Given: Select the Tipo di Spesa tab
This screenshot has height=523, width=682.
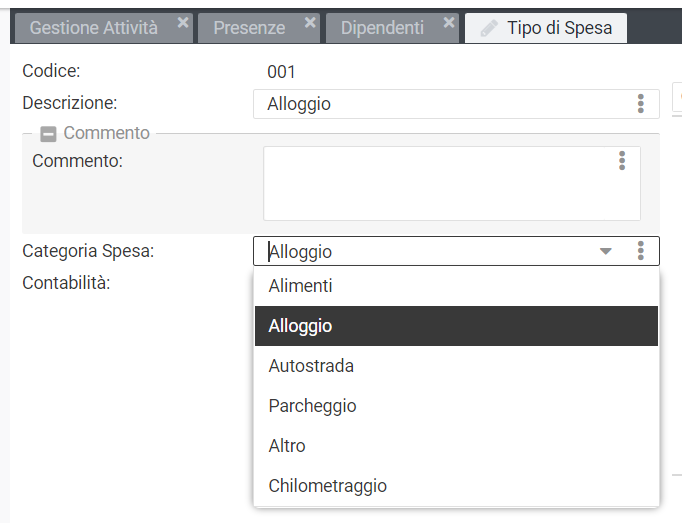Looking at the screenshot, I should point(559,28).
